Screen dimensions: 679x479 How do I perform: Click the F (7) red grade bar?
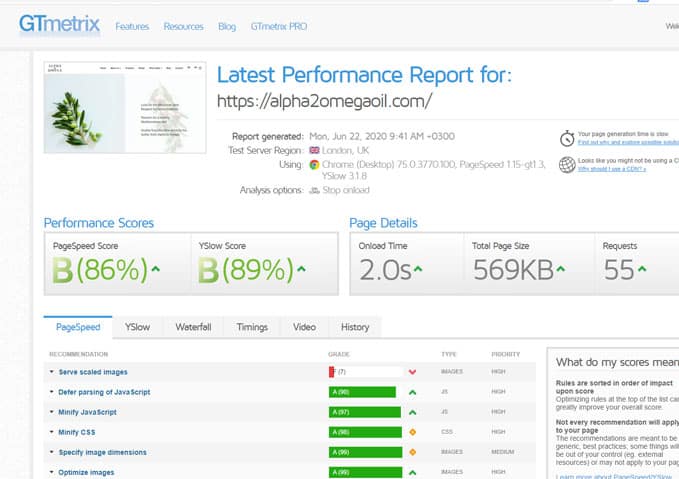(x=332, y=372)
